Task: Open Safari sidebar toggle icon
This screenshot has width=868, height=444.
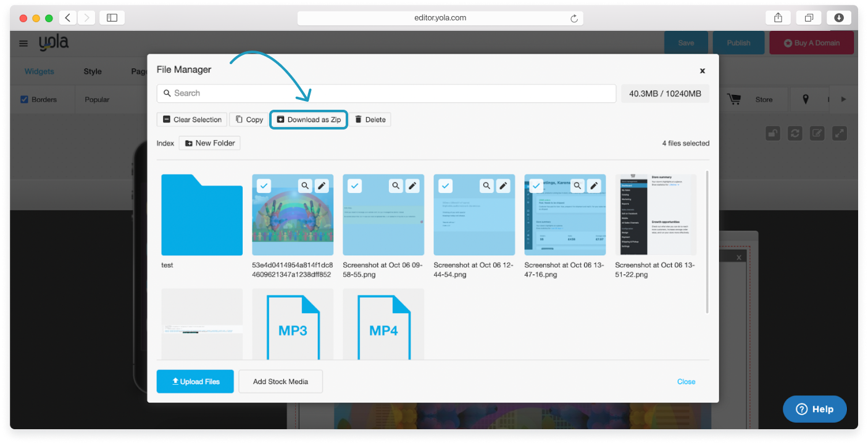Action: click(x=112, y=18)
